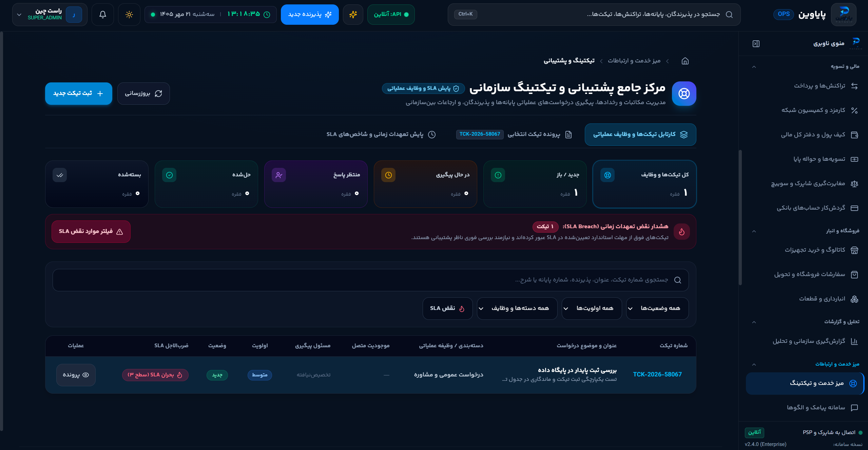
Task: Open انبارداری و قطعات
Action: click(805, 299)
